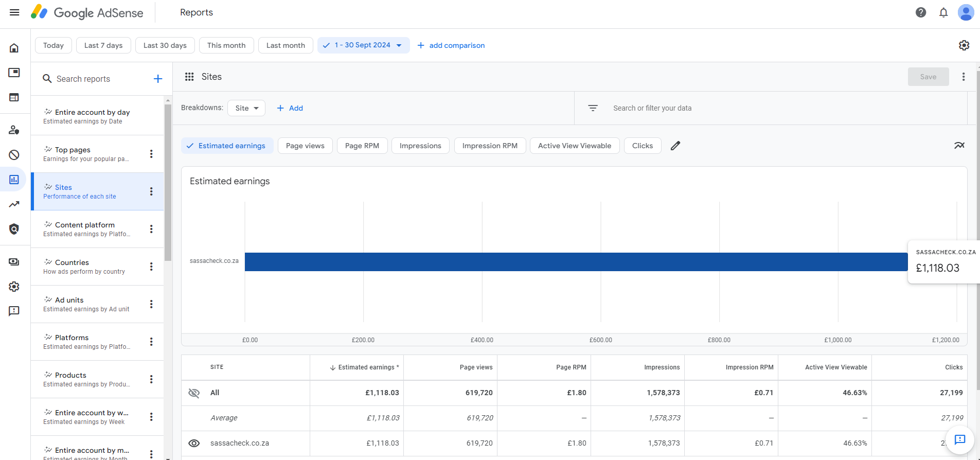Set date range to Last 7 days

pyautogui.click(x=103, y=45)
